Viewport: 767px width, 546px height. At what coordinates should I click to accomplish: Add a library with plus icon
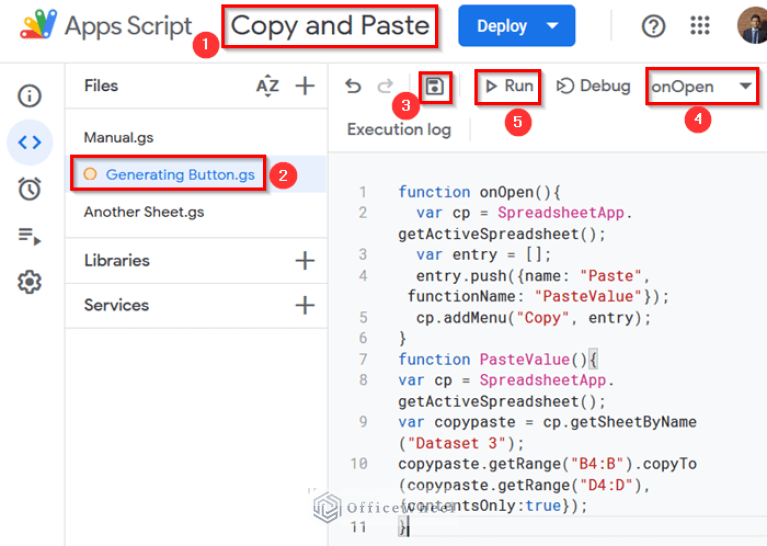305,261
